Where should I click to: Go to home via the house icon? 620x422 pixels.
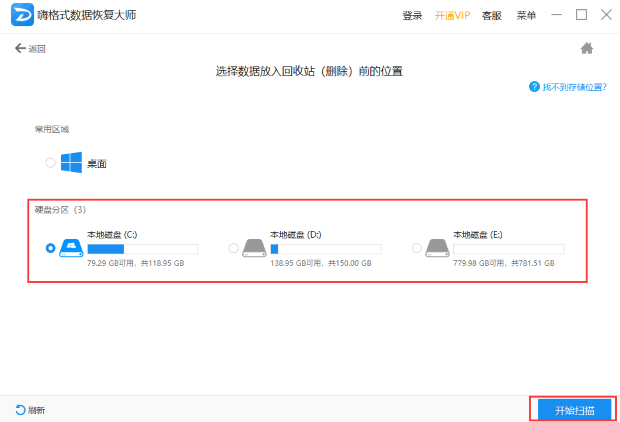point(587,48)
